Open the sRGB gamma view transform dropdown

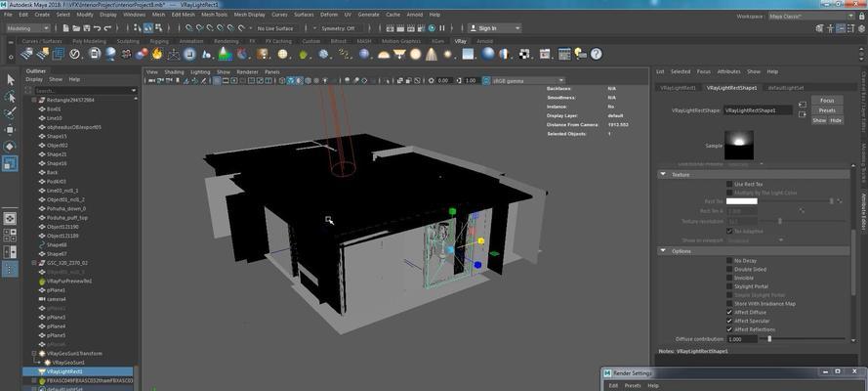click(x=528, y=81)
